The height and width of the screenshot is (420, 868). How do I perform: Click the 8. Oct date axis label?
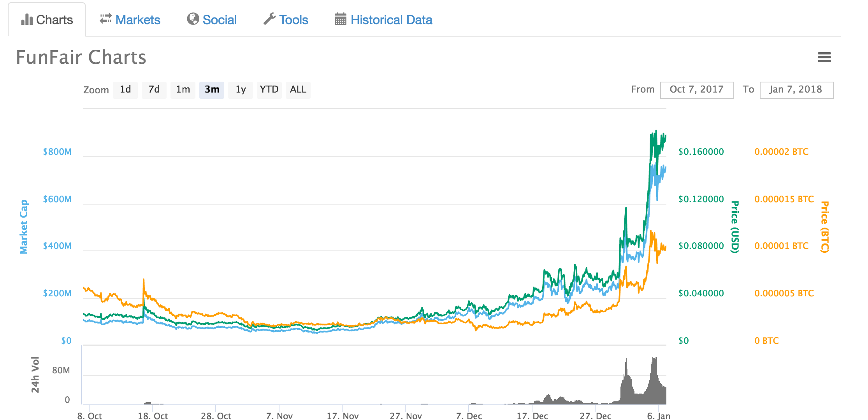(90, 416)
